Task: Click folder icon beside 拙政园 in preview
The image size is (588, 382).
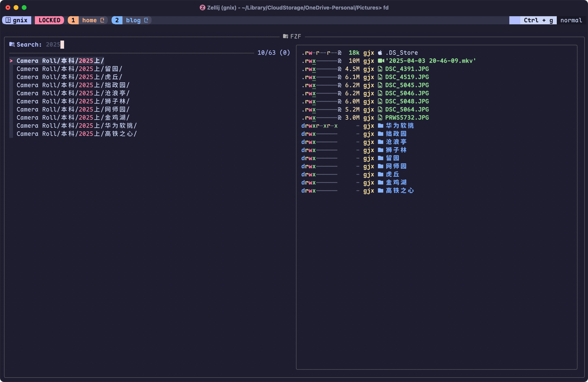Action: [380, 134]
